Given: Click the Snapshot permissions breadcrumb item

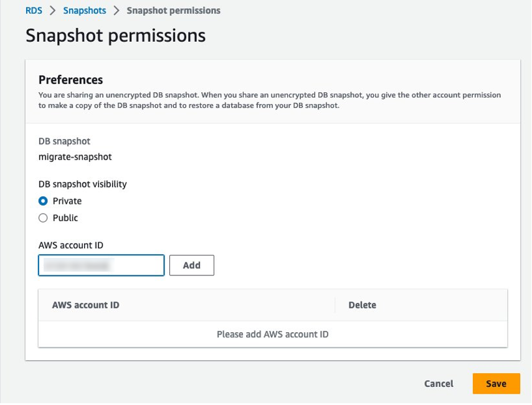Looking at the screenshot, I should tap(173, 11).
